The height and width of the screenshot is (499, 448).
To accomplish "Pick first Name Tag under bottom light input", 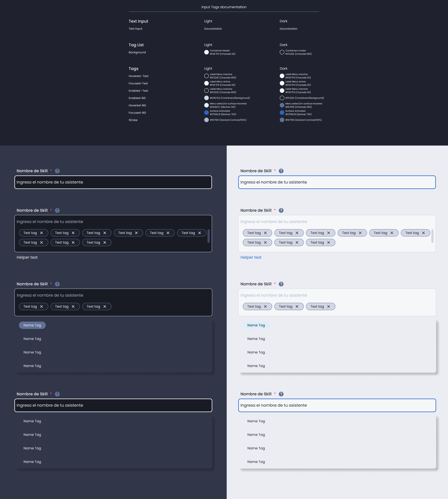I will [x=256, y=421].
